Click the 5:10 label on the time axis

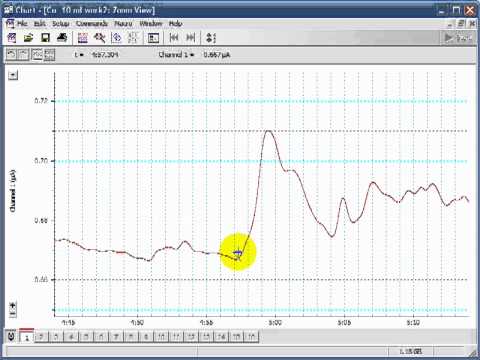[x=413, y=323]
